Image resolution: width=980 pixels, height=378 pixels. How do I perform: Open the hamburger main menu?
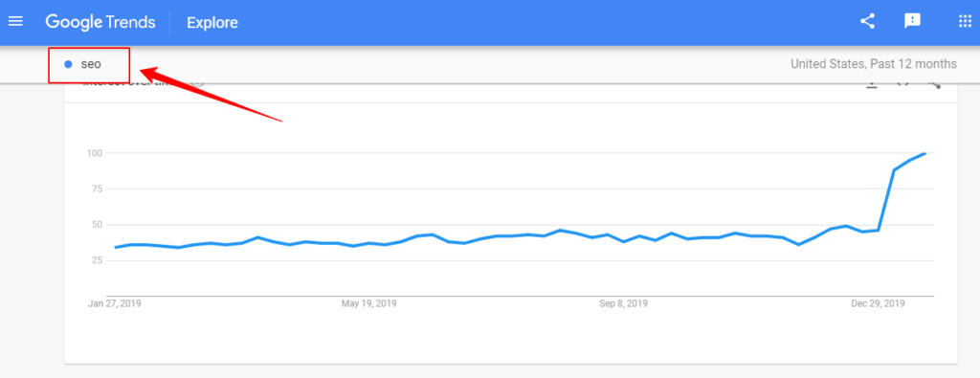tap(15, 22)
